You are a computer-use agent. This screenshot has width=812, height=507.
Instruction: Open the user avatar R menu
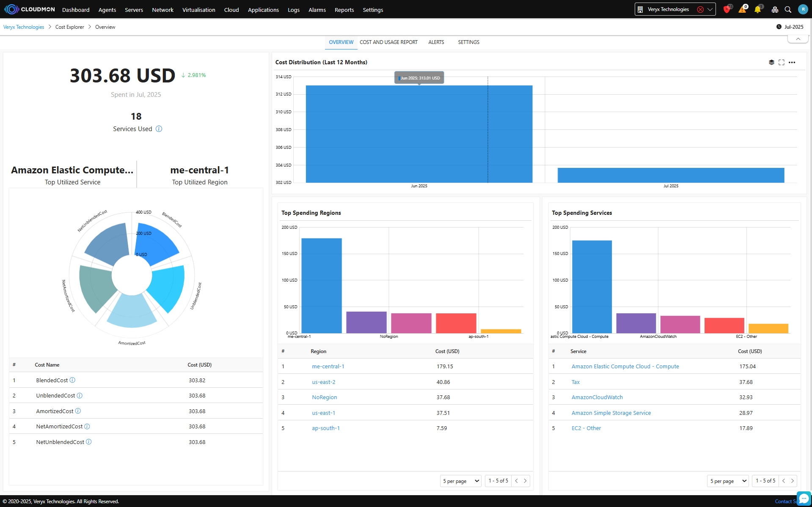click(803, 9)
